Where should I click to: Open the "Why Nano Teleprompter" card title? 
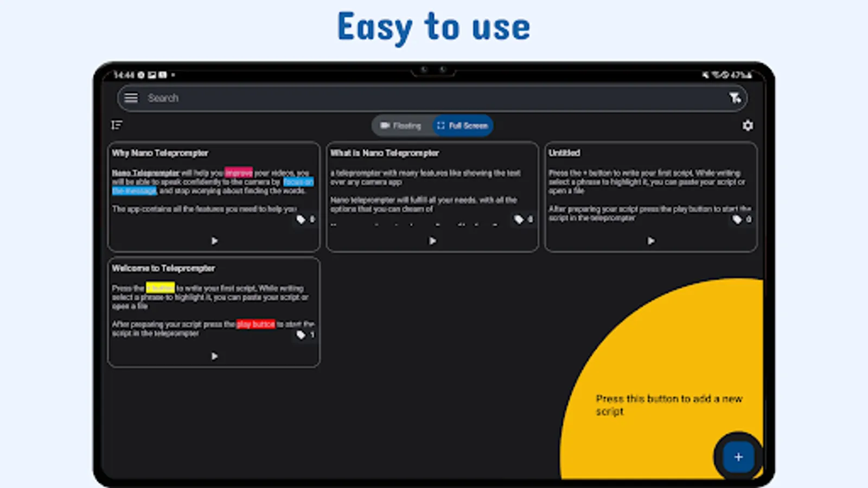pyautogui.click(x=160, y=153)
